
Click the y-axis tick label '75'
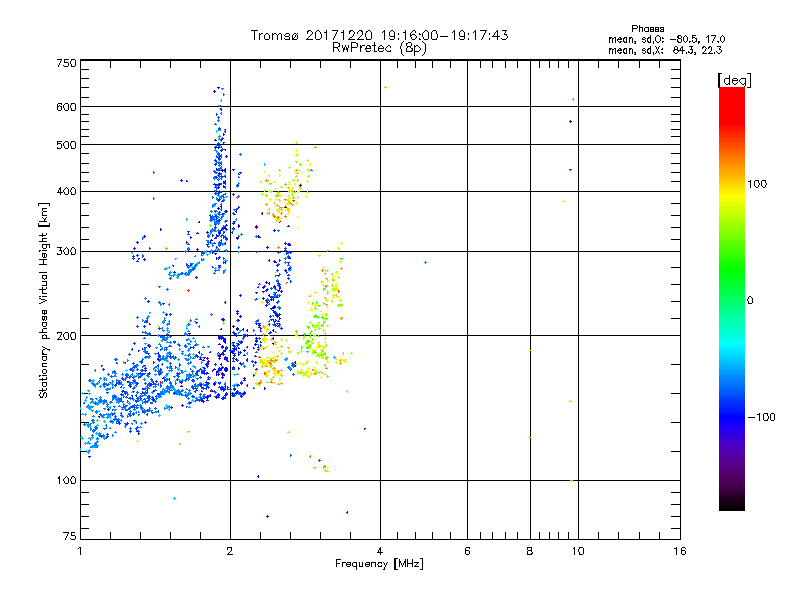tap(70, 536)
